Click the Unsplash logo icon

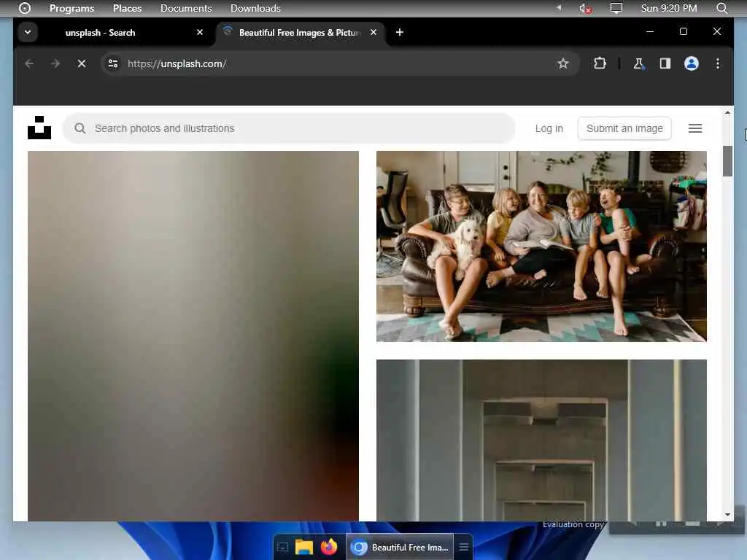[39, 128]
